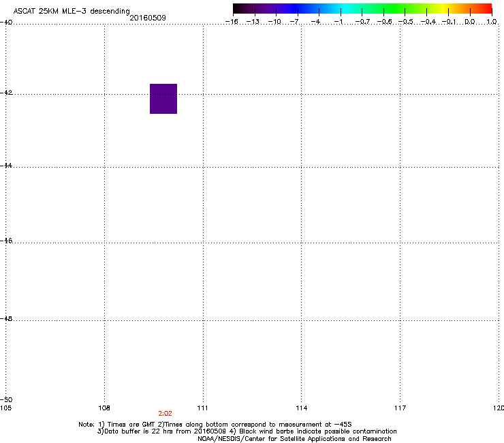The height and width of the screenshot is (443, 504).
Task: Click the 1.0 color scale label
Action: 492,22
